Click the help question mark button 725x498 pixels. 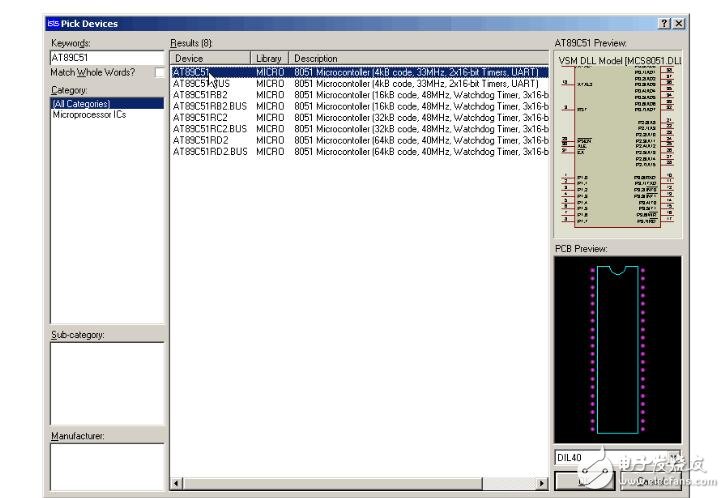[x=665, y=23]
